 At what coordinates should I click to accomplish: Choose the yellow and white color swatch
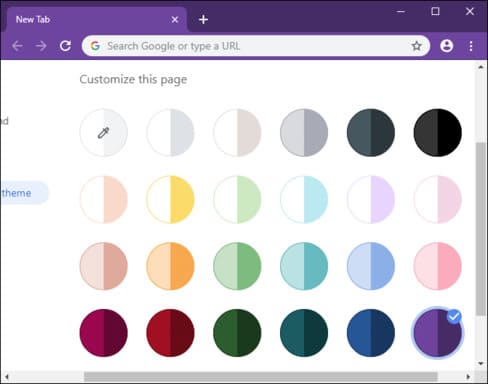pyautogui.click(x=170, y=199)
